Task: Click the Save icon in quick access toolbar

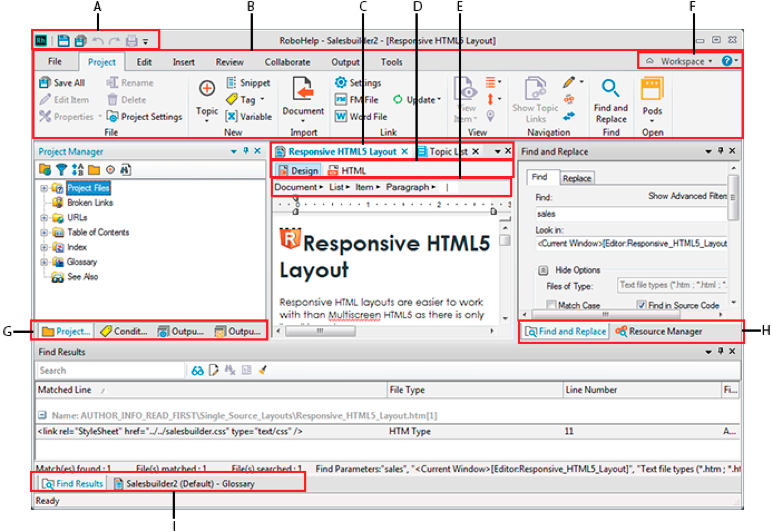Action: tap(64, 41)
